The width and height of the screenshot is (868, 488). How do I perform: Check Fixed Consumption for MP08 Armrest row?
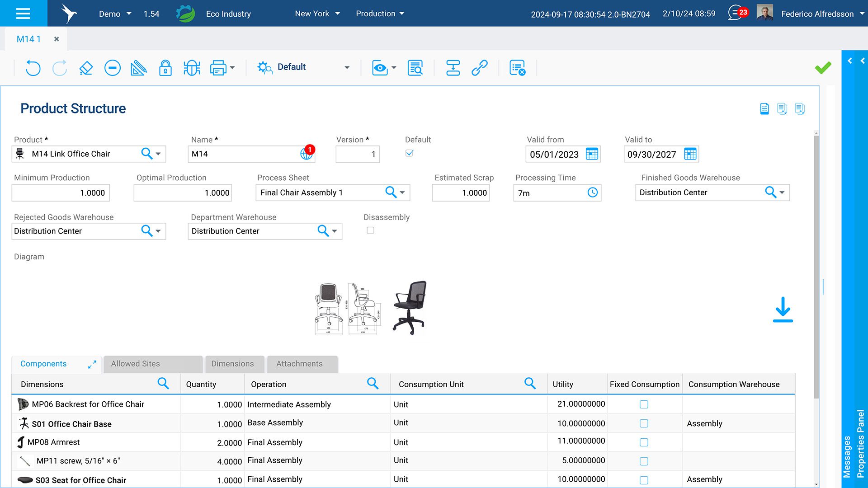tap(644, 442)
